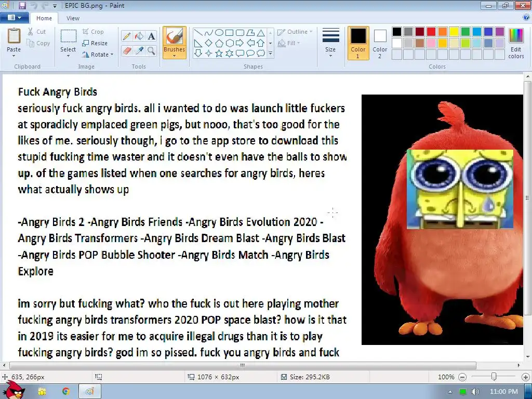This screenshot has height=399, width=532.
Task: Pick the purple color swatch
Action: pos(500,32)
